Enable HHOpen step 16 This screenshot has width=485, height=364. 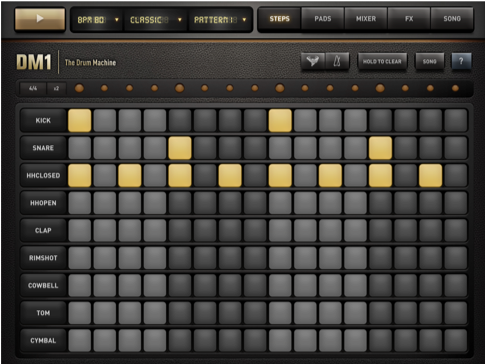pyautogui.click(x=456, y=203)
